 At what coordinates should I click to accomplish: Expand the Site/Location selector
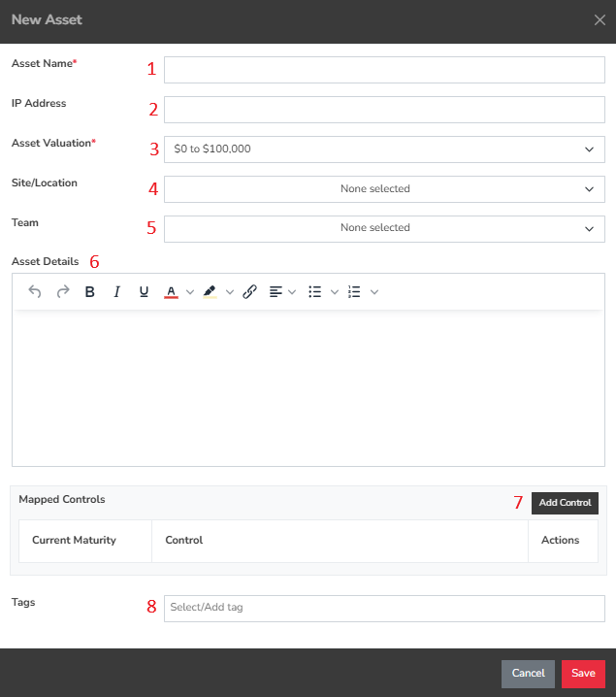[x=384, y=189]
